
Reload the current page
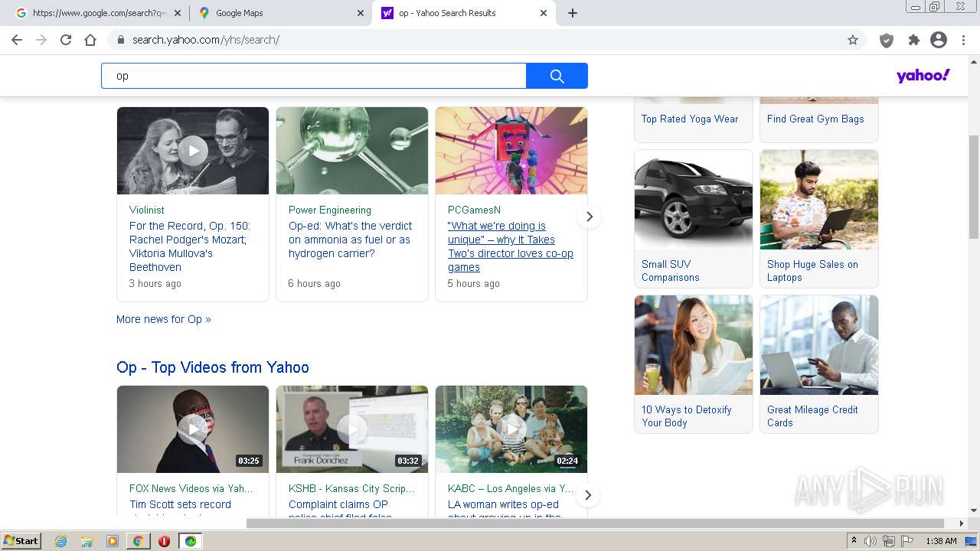pos(66,40)
